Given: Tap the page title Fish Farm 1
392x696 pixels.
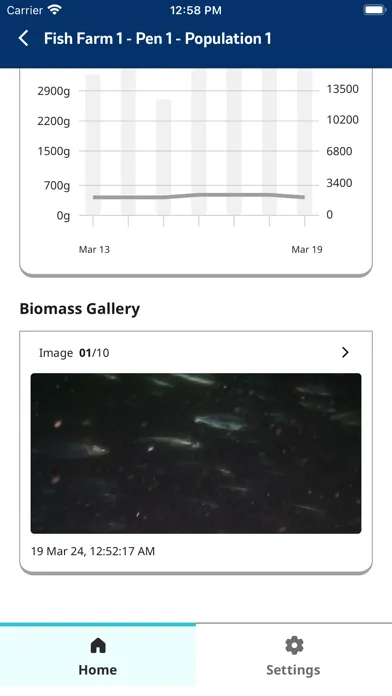Looking at the screenshot, I should pyautogui.click(x=158, y=39).
